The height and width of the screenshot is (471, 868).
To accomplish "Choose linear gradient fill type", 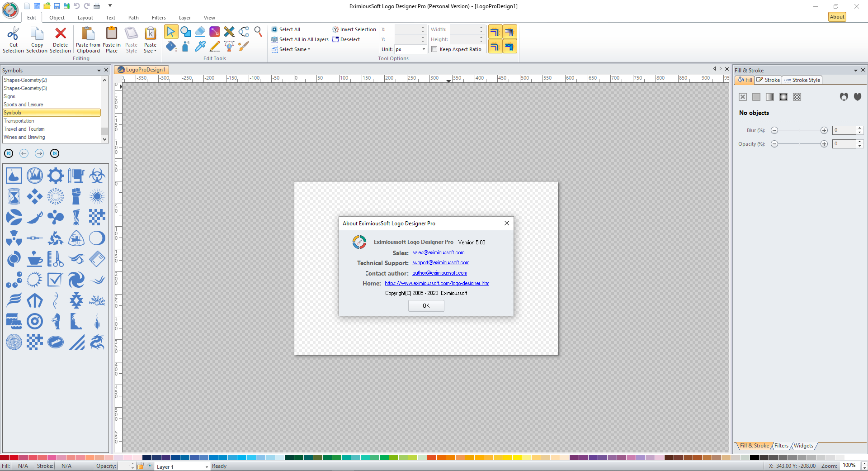I will coord(770,97).
